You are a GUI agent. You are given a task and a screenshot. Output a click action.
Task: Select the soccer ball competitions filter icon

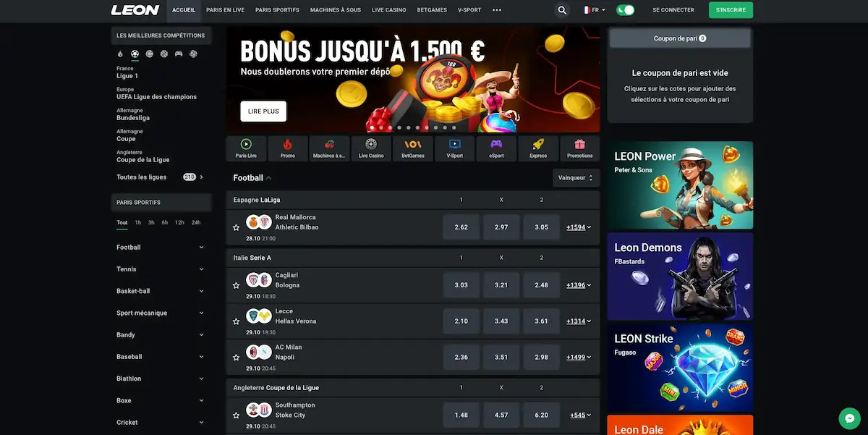coord(135,54)
